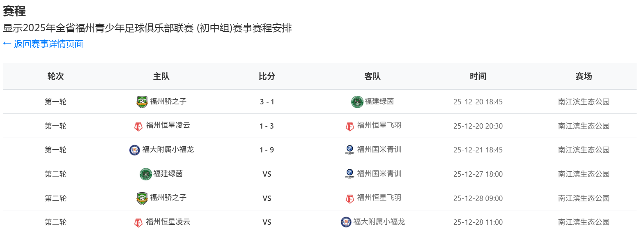Viewport: 644px width, 242px height.
Task: Click the team name 福州骄之子 in round two
Action: [168, 198]
